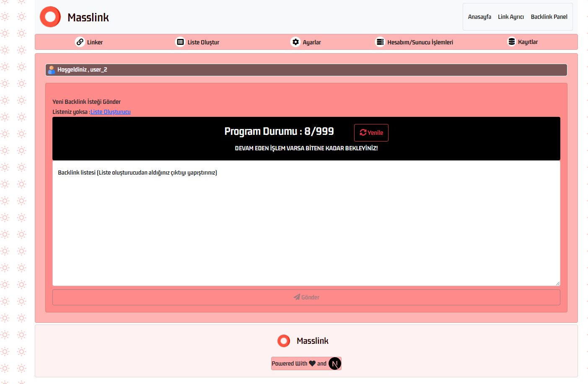Click the black N logo in footer
The image size is (588, 384).
334,363
